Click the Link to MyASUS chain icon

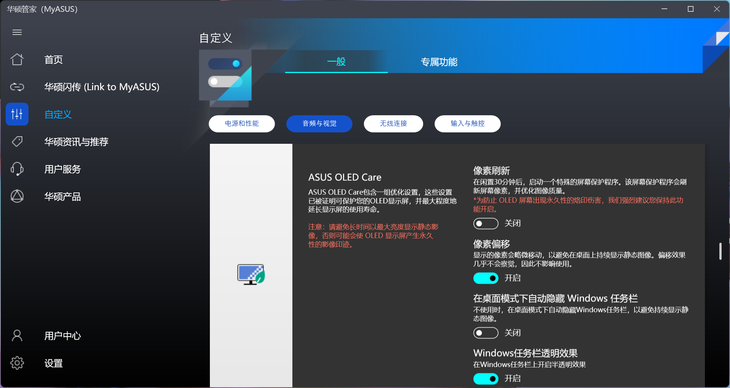pos(17,87)
